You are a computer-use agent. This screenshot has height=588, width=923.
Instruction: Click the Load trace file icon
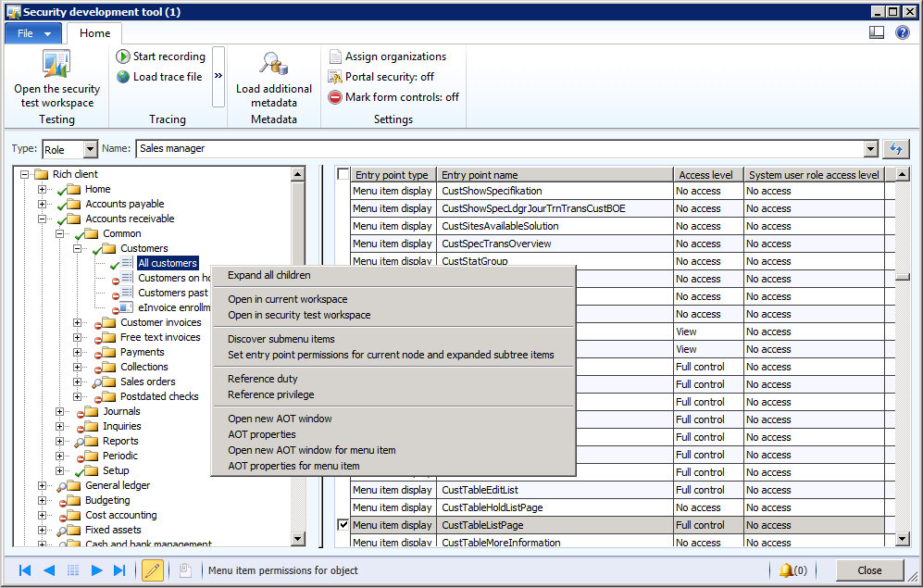pos(123,76)
